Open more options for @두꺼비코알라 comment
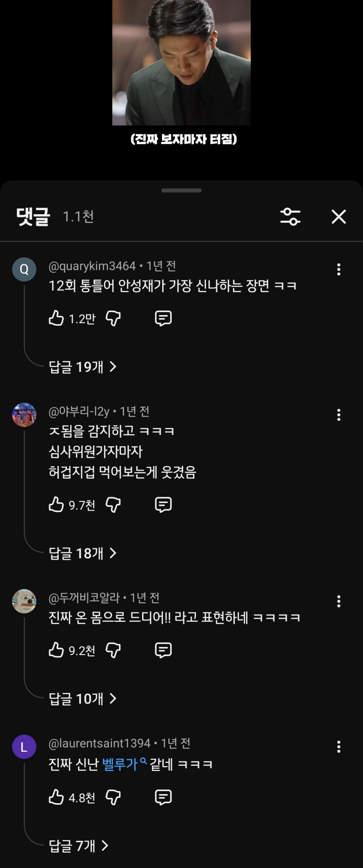Viewport: 363px width, 868px height. point(339,601)
